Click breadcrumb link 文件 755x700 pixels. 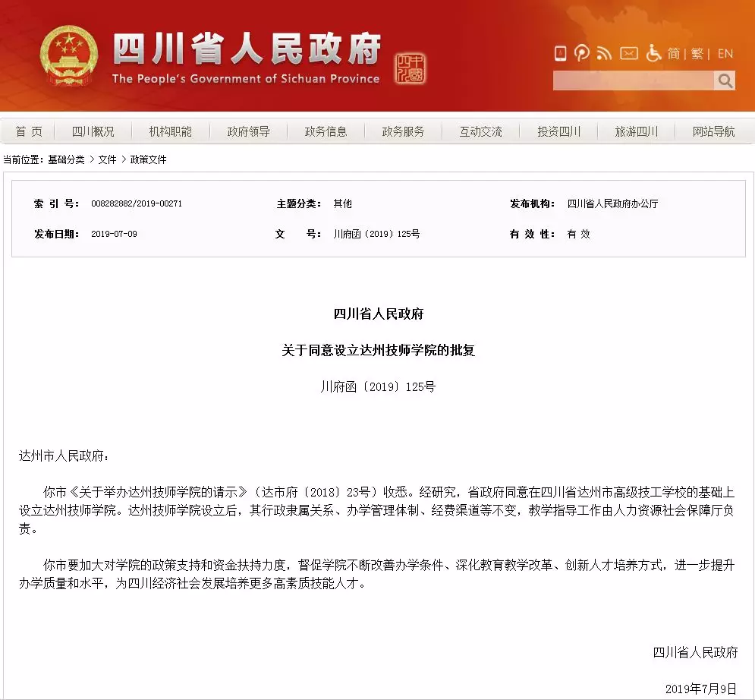point(108,159)
